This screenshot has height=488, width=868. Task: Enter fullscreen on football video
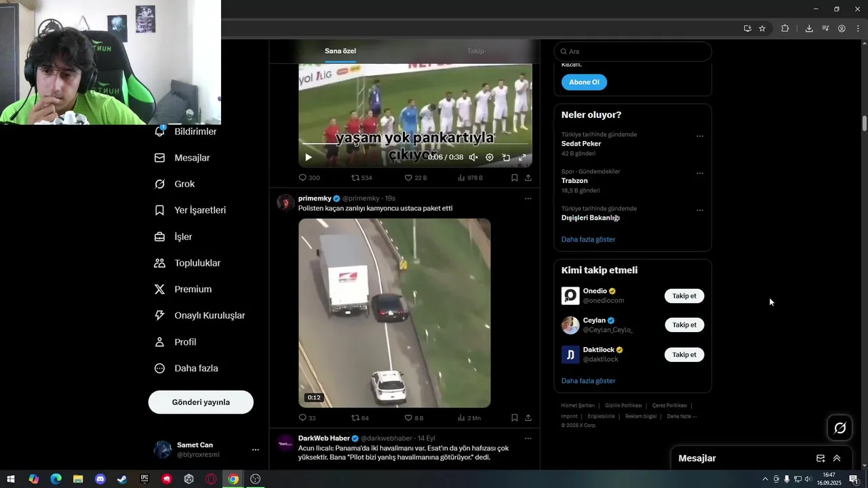[522, 157]
